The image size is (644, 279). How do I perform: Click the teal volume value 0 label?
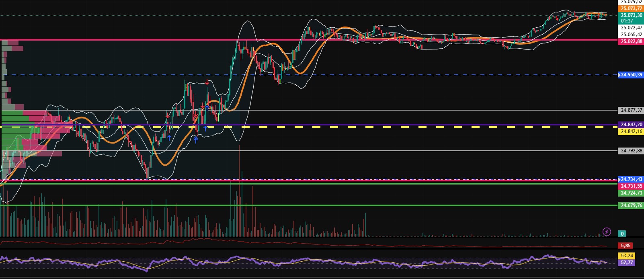click(622, 234)
